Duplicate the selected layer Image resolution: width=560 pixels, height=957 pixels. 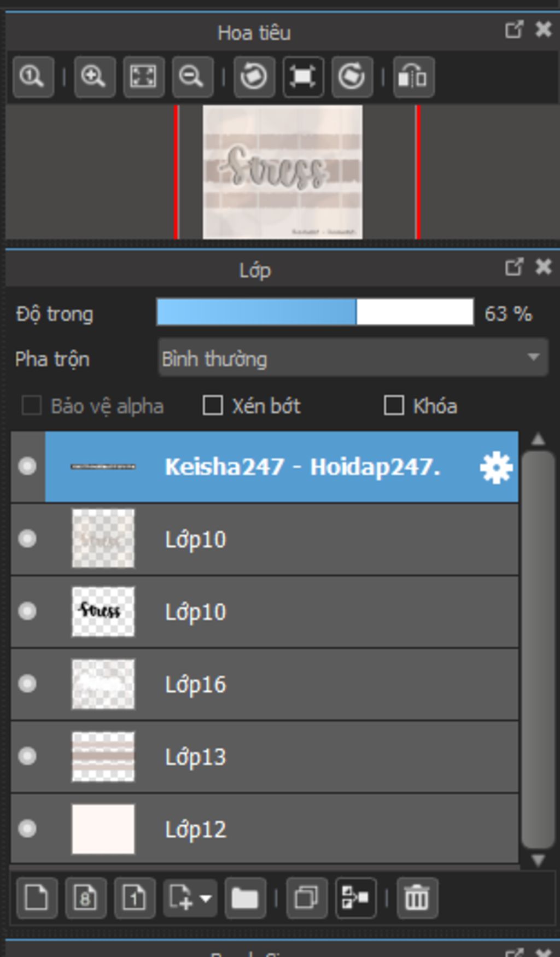pyautogui.click(x=307, y=898)
